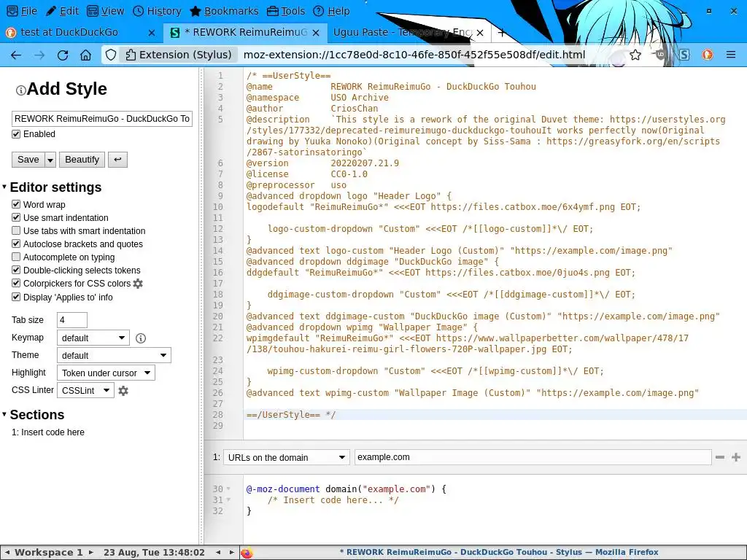The height and width of the screenshot is (560, 747).
Task: Open the View menu
Action: click(x=106, y=11)
